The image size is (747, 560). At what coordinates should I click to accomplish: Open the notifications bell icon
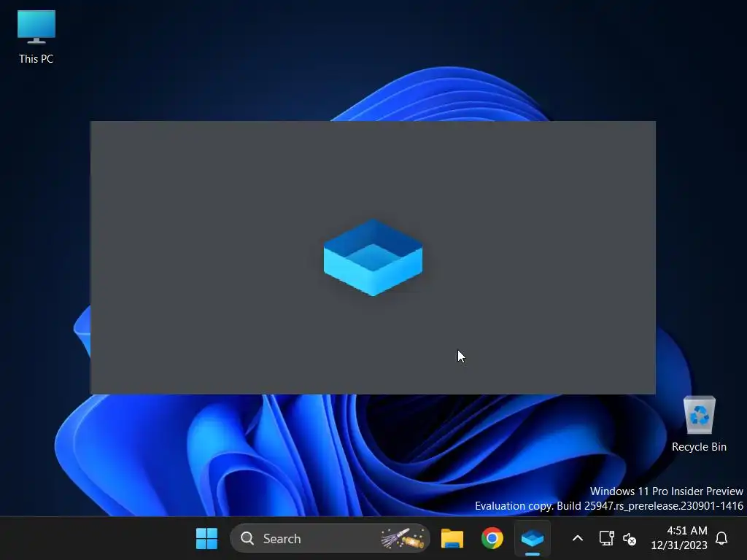(x=721, y=539)
